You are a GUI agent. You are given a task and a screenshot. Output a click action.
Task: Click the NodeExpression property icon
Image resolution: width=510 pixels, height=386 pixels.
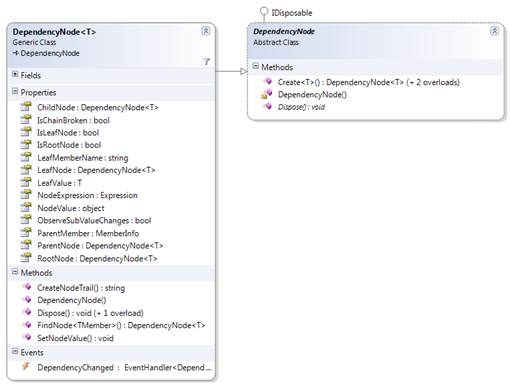pos(26,195)
